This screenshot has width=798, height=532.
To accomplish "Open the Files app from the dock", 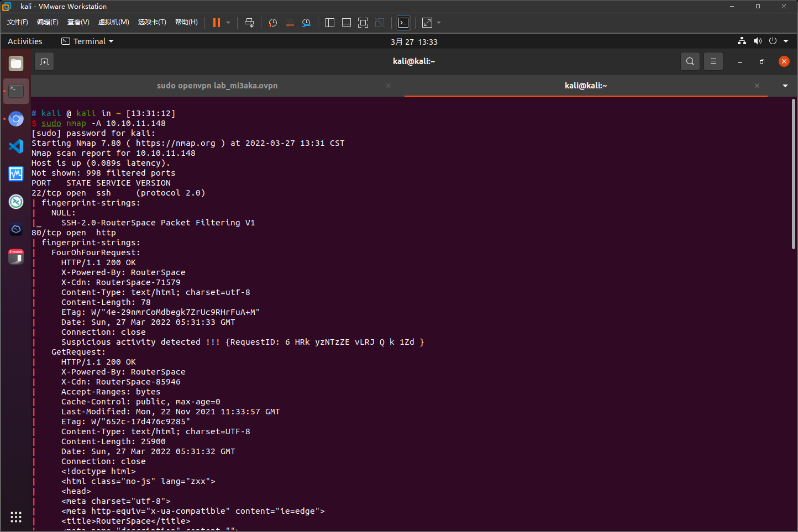I will [16, 64].
